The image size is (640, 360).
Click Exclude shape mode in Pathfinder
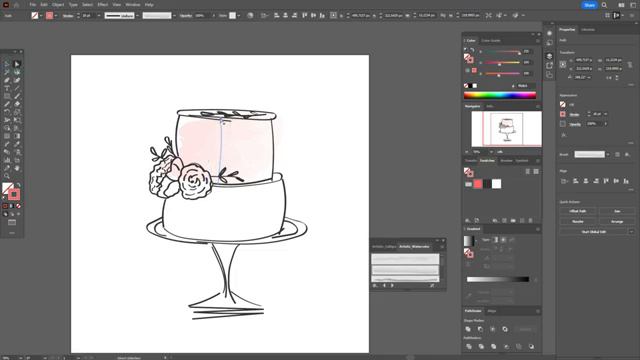coord(505,329)
